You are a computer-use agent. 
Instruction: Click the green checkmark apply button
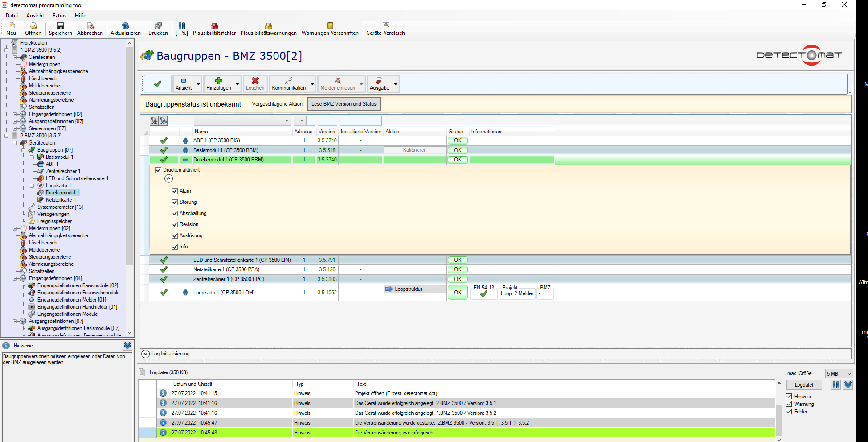158,84
